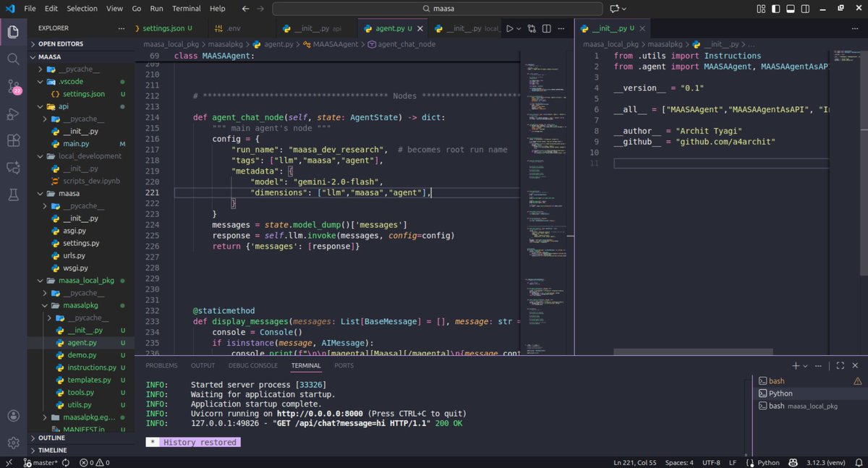Open the Terminal menu

tap(187, 9)
